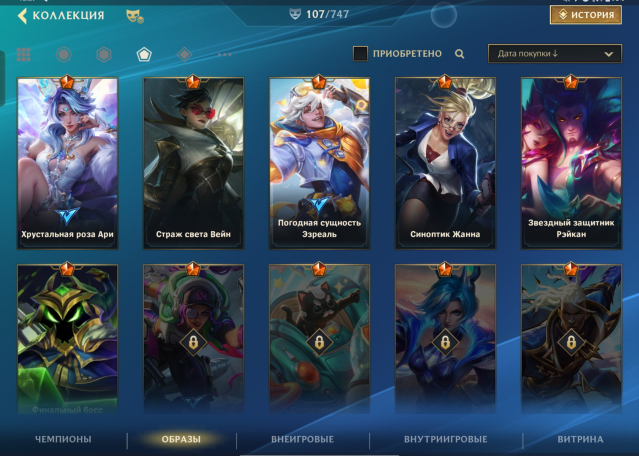Click the golden masks icon near Коллекция
This screenshot has height=456, width=639.
(134, 16)
